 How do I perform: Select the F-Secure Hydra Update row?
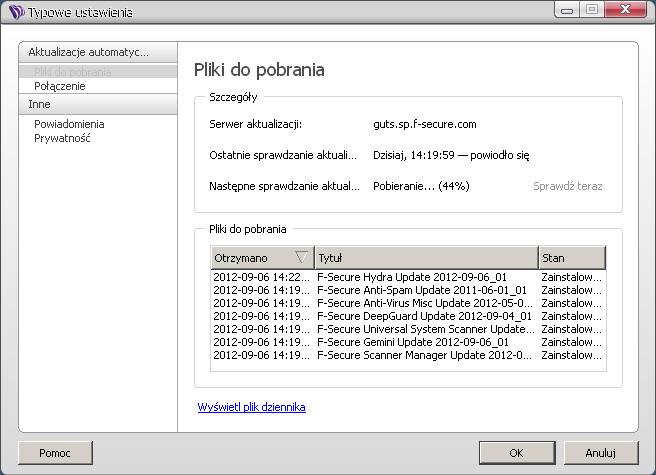point(408,277)
